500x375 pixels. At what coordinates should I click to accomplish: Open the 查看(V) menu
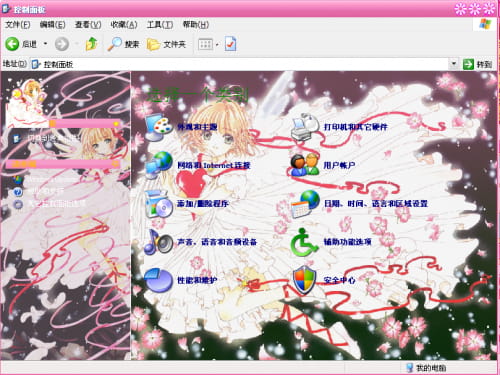click(88, 25)
